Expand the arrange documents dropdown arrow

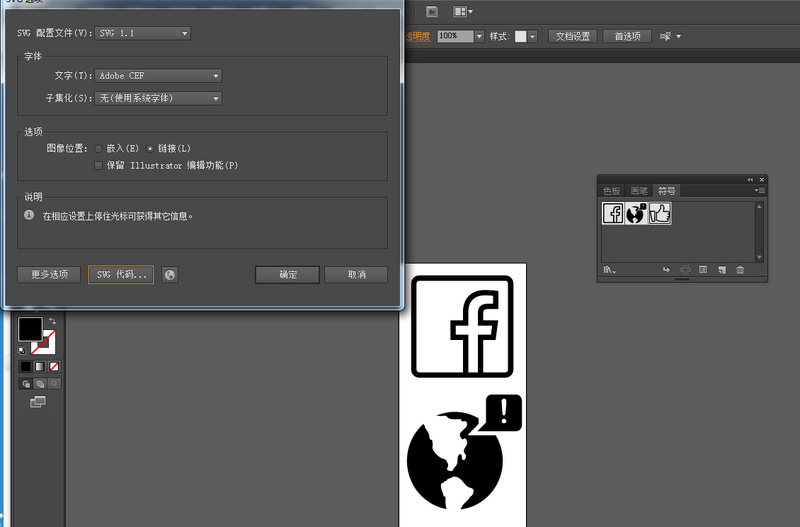tap(470, 12)
